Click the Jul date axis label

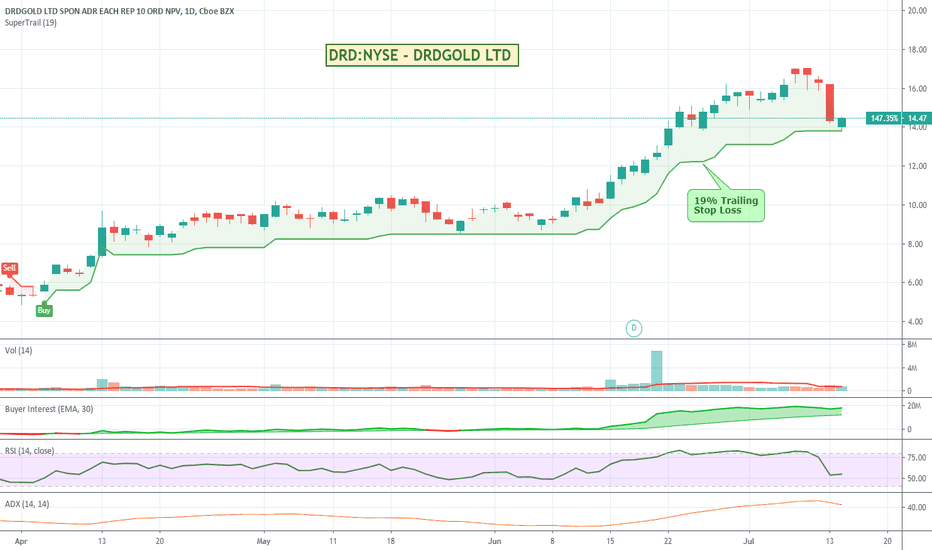point(749,541)
